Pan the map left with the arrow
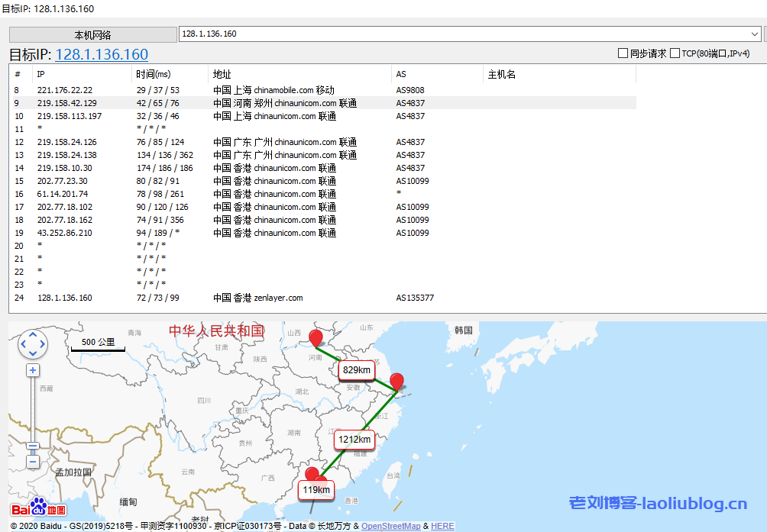Viewport: 767px width, 532px height. tap(22, 344)
